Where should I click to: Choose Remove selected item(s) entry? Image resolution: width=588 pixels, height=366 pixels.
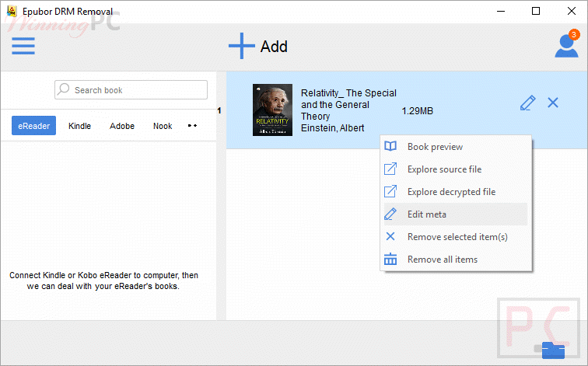tap(456, 236)
